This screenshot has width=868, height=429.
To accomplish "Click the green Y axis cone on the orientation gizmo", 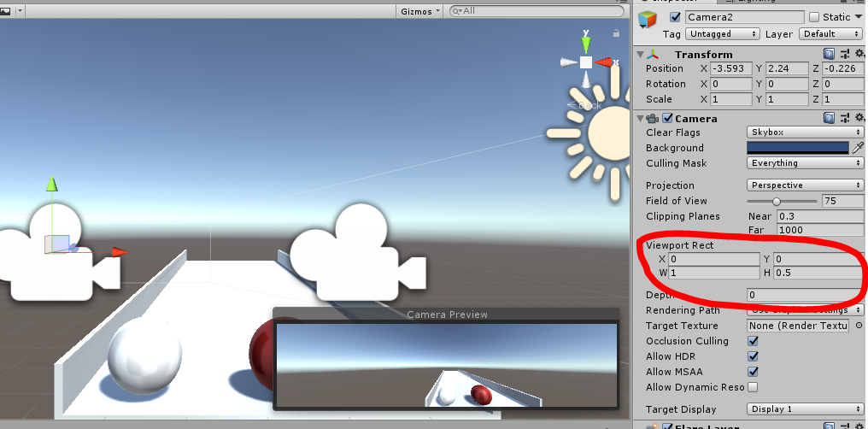I will click(x=586, y=44).
